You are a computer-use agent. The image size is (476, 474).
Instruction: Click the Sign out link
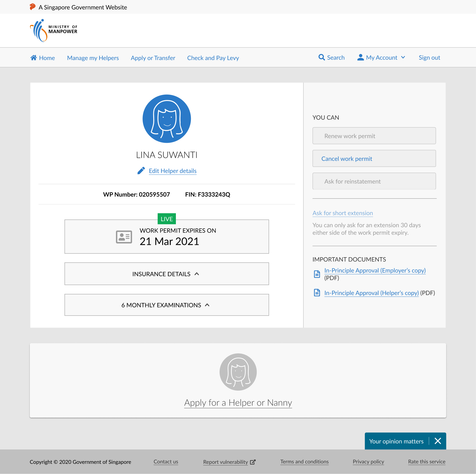pos(429,58)
